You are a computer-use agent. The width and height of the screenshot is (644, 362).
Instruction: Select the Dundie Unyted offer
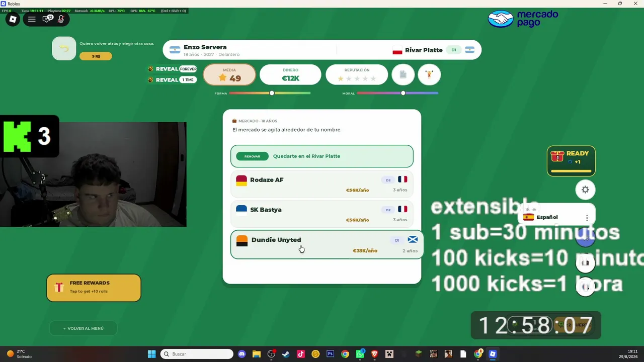pos(327,244)
